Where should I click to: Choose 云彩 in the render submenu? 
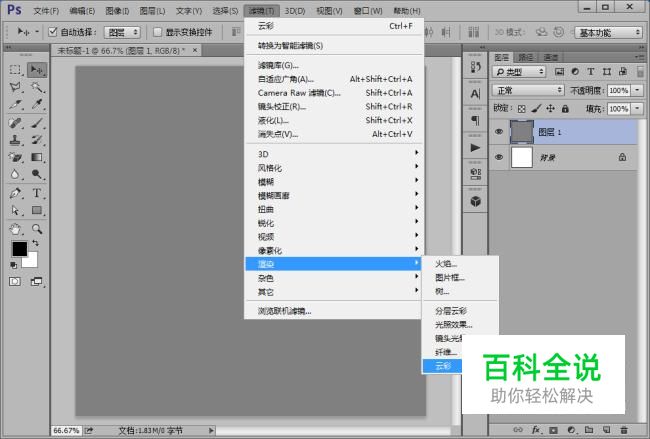442,366
